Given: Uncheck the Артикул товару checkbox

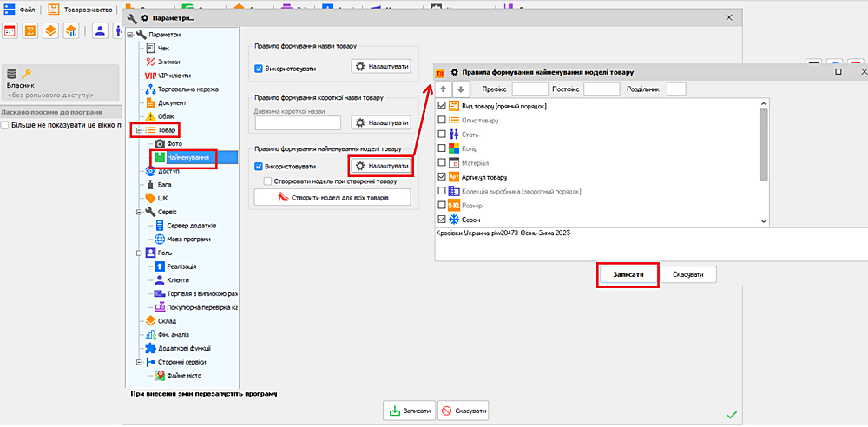Looking at the screenshot, I should pos(442,177).
